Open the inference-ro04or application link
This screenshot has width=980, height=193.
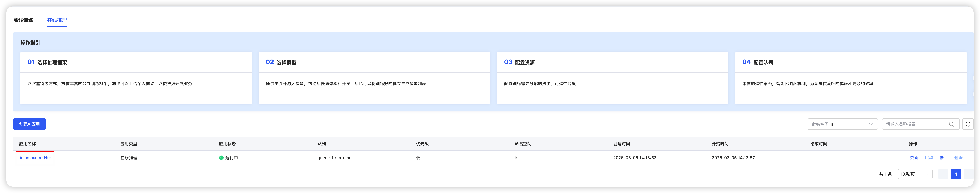point(35,158)
